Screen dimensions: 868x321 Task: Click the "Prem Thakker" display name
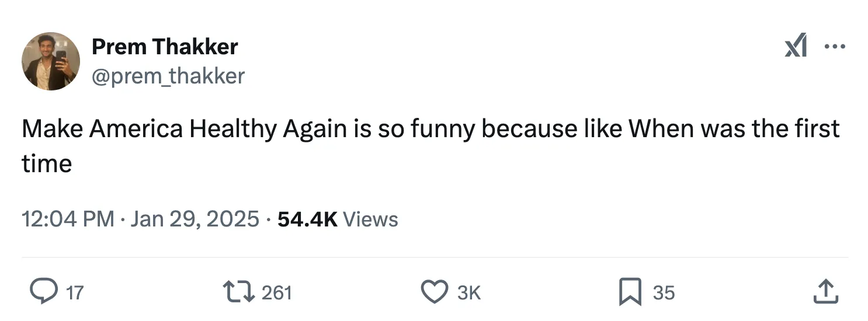pyautogui.click(x=165, y=47)
